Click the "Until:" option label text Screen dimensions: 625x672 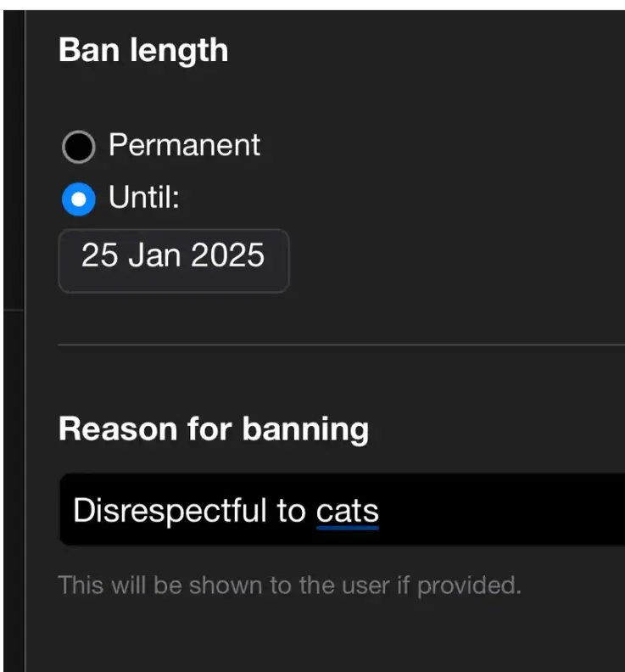[x=144, y=199]
